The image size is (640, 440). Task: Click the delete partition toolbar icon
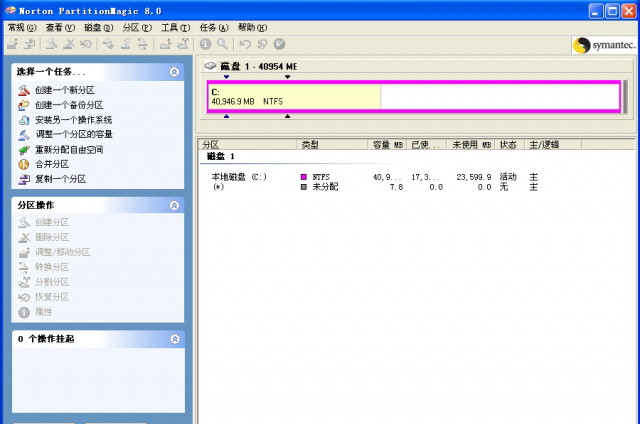69,44
